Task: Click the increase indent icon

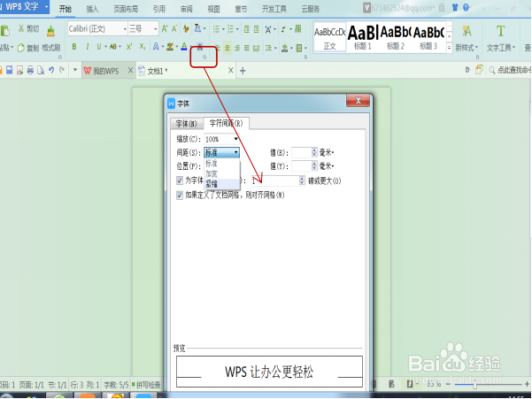Action: pyautogui.click(x=256, y=29)
